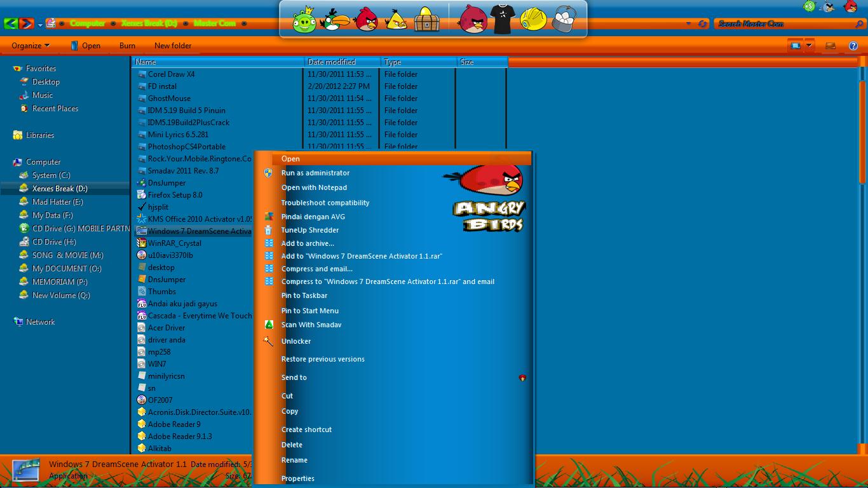Click the green toucan bird dock icon
The height and width of the screenshot is (488, 868).
click(x=334, y=20)
